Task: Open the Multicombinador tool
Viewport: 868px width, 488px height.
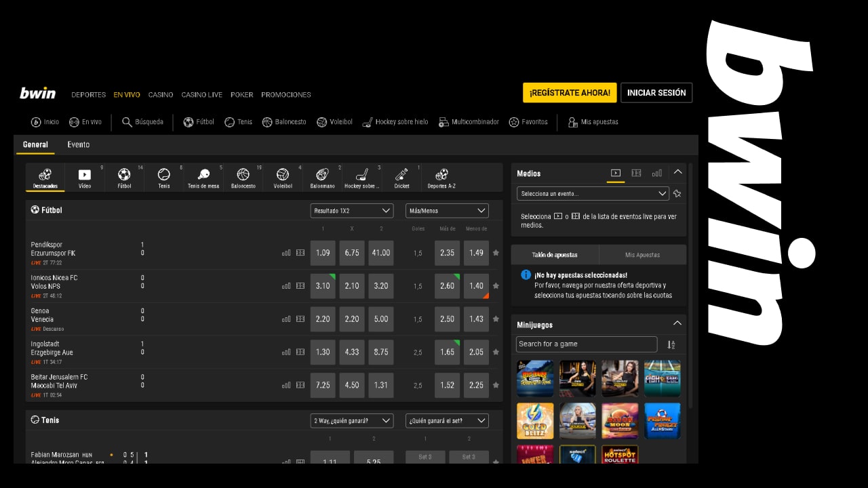Action: tap(469, 122)
